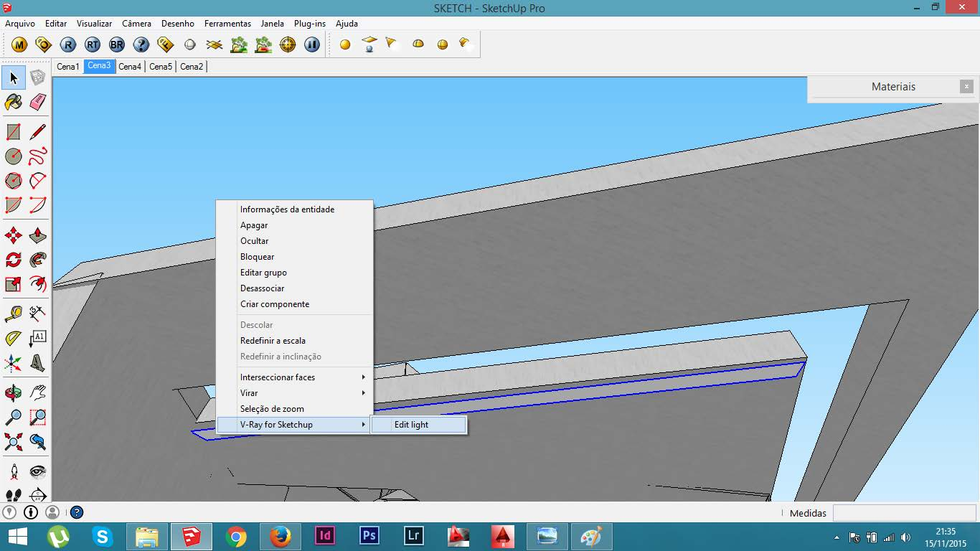Open V-Ray help question mark
This screenshot has width=980, height=551.
pyautogui.click(x=141, y=44)
